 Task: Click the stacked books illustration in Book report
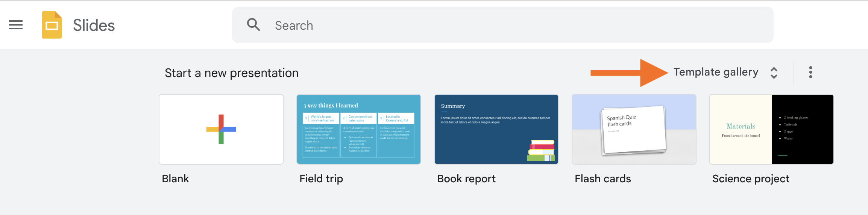point(541,151)
